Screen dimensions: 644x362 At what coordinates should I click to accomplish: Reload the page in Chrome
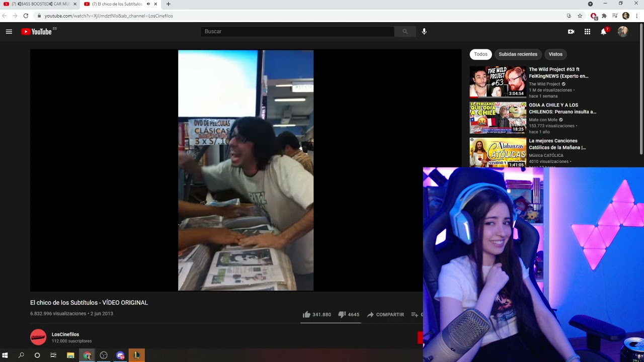26,16
